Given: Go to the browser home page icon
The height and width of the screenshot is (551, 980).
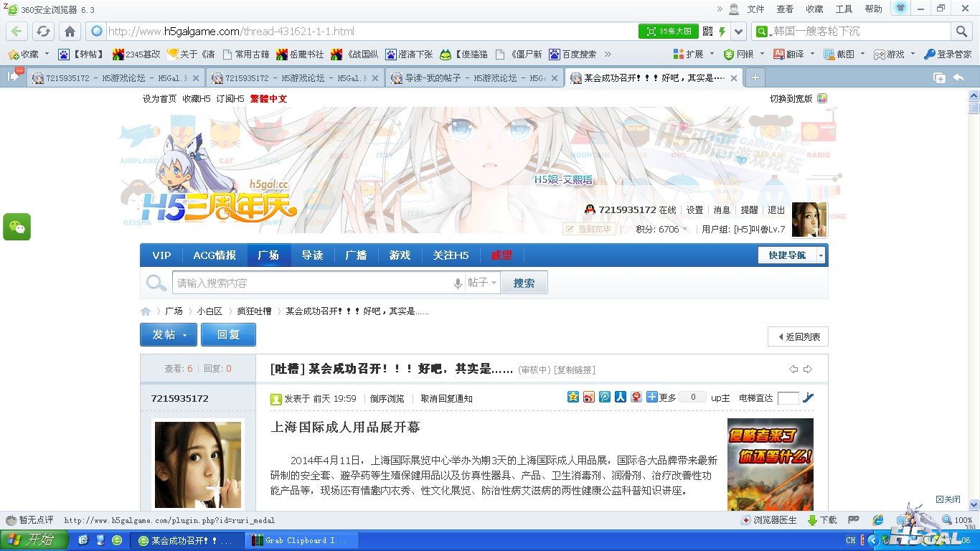Looking at the screenshot, I should 70,32.
